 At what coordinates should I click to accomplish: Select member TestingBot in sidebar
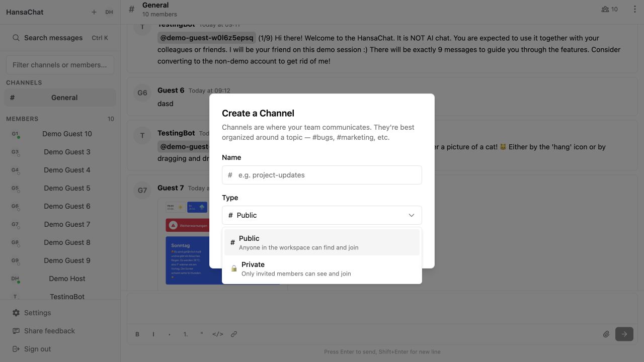[60, 296]
